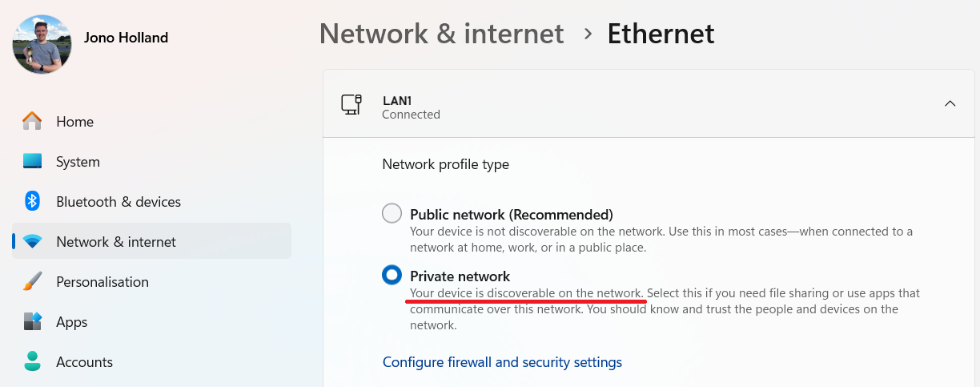Viewport: 980px width, 387px height.
Task: Collapse the LAN1 section with the chevron
Action: pyautogui.click(x=950, y=103)
